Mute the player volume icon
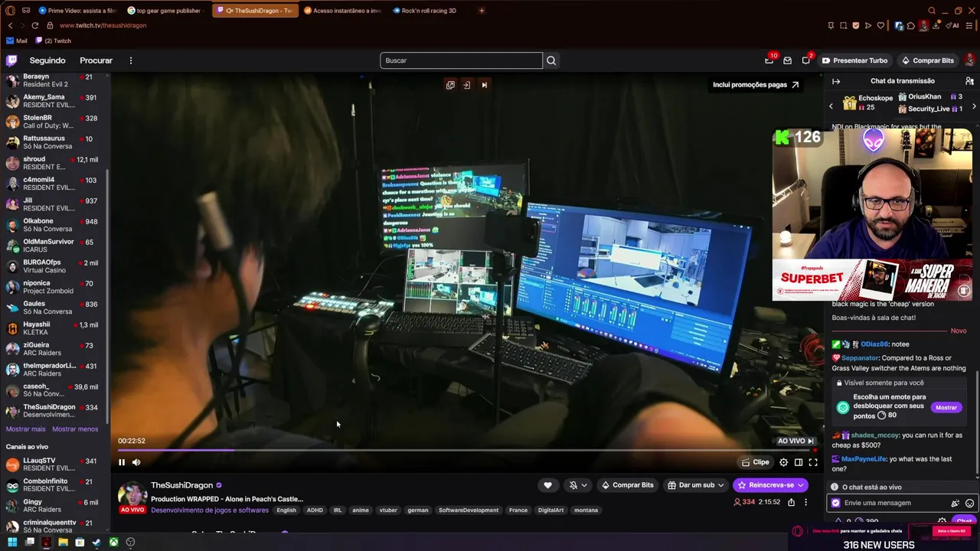Screen dimensions: 980x551 tap(136, 462)
